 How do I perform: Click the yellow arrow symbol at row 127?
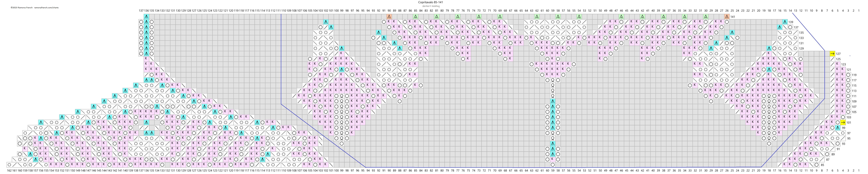click(832, 54)
